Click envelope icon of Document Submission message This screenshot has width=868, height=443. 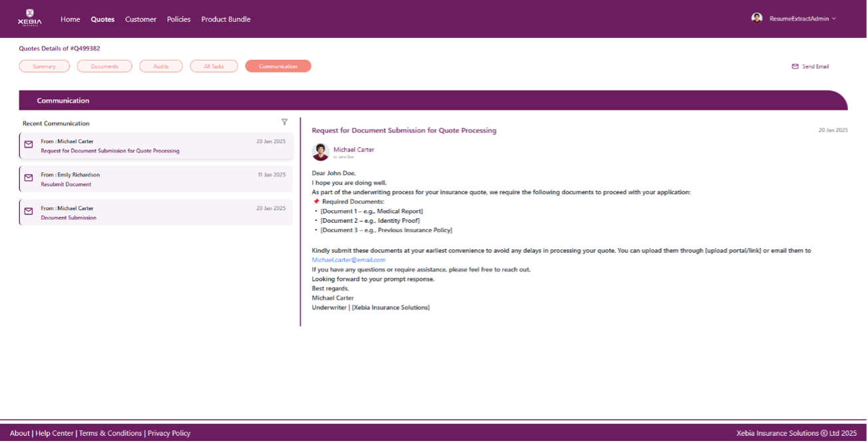click(29, 212)
